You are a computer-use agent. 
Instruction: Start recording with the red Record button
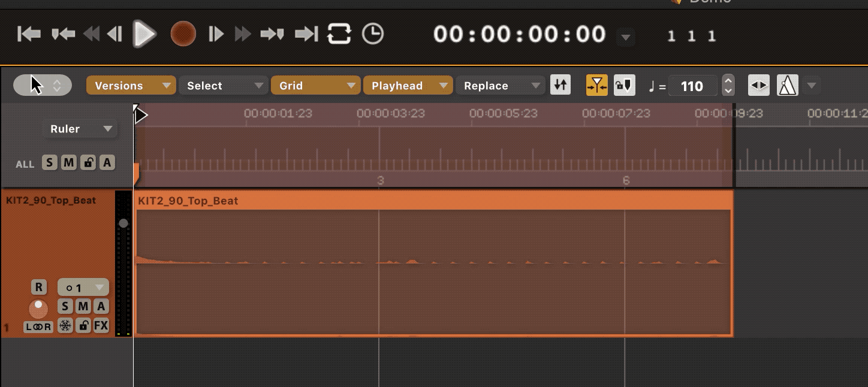[183, 34]
